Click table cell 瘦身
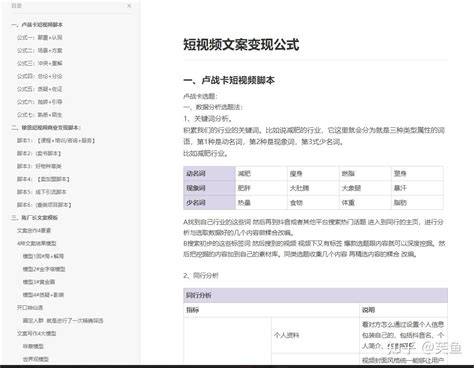The width and height of the screenshot is (474, 368). [313, 173]
